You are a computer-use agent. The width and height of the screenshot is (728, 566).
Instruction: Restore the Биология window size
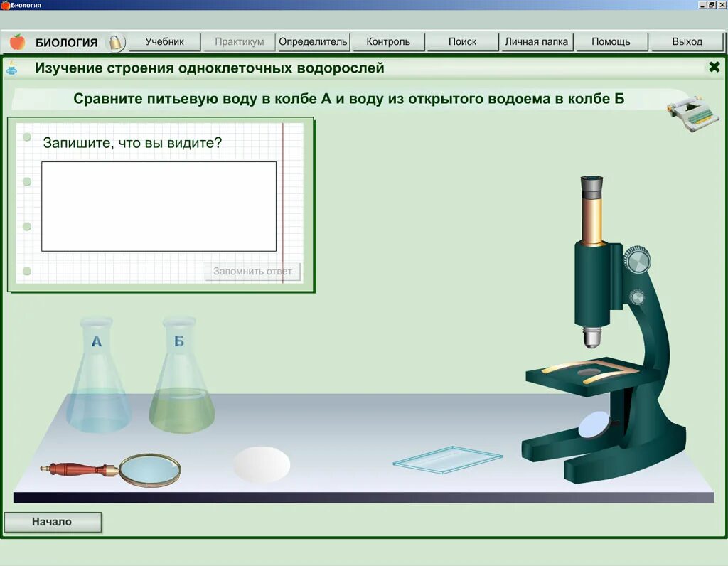[x=711, y=5]
